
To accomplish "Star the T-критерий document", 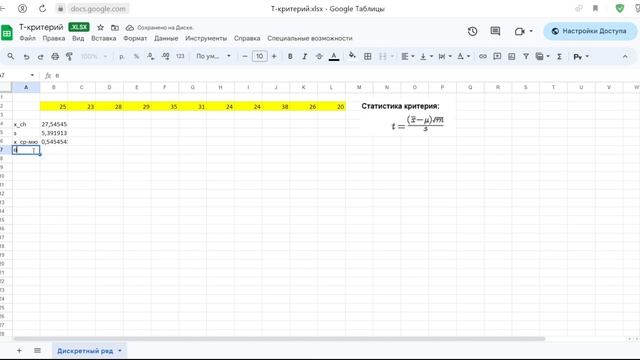I will [x=100, y=27].
